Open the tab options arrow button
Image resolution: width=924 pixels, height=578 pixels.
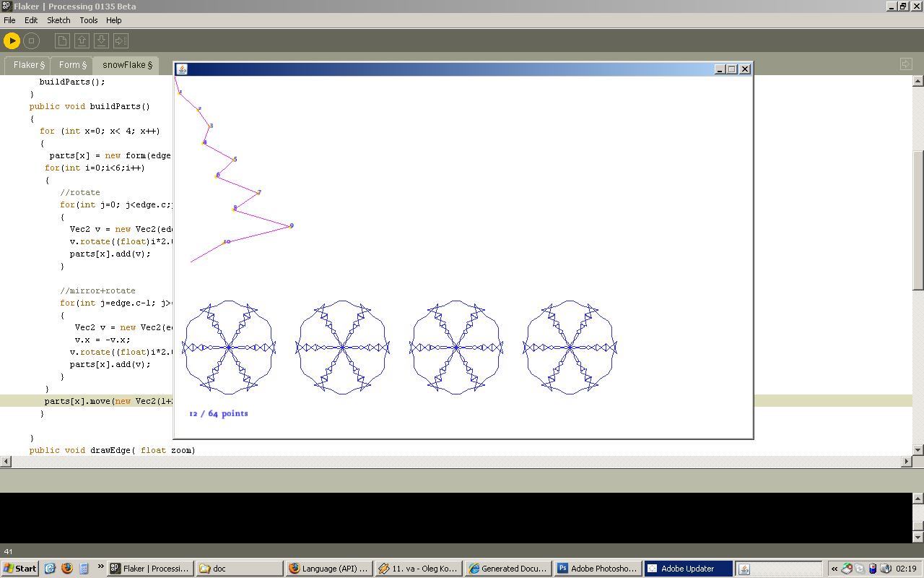tap(907, 64)
